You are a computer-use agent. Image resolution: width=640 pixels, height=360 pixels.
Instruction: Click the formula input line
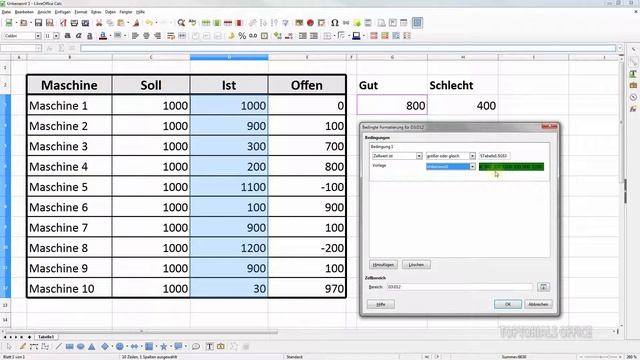click(348, 49)
